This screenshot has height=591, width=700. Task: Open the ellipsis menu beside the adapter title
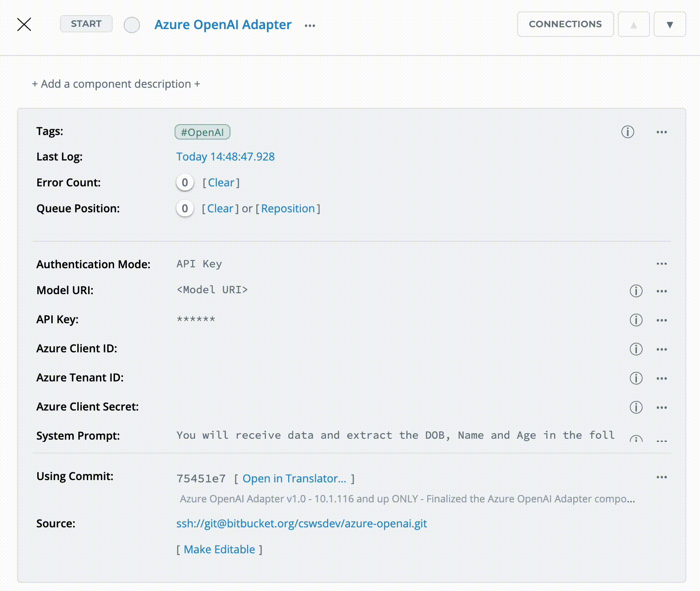pos(310,25)
